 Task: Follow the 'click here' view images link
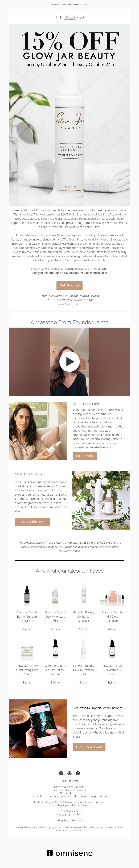click(83, 4)
